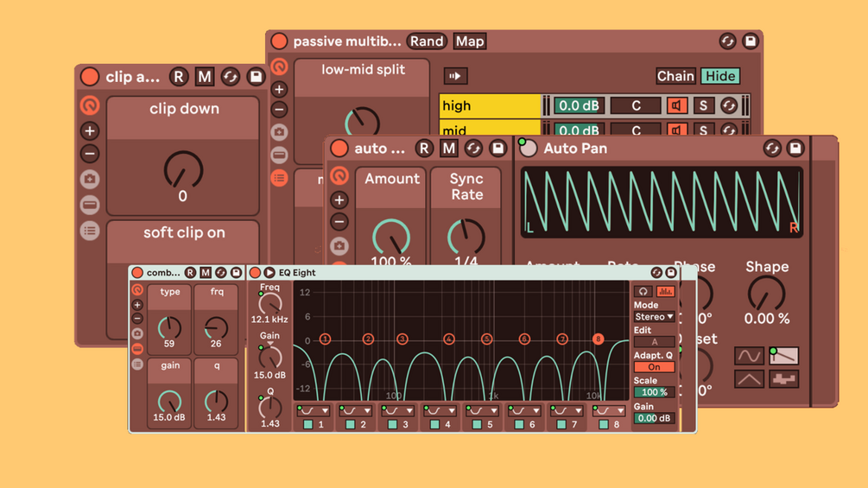Open macro variations camera icon on clip rack

point(90,180)
